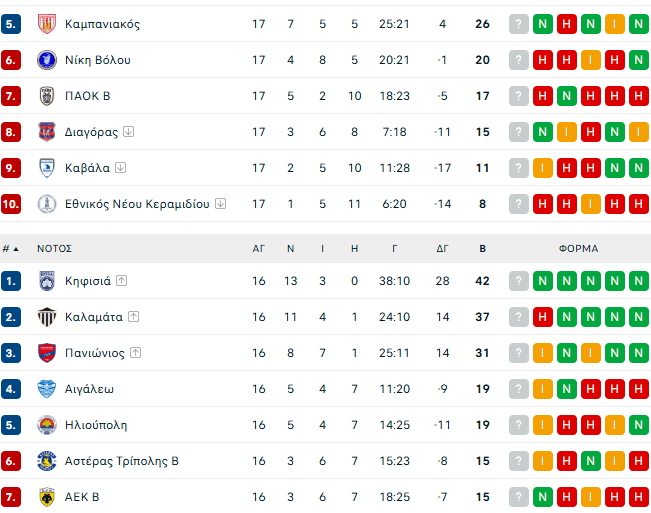Sort the table by the # column

(10, 249)
